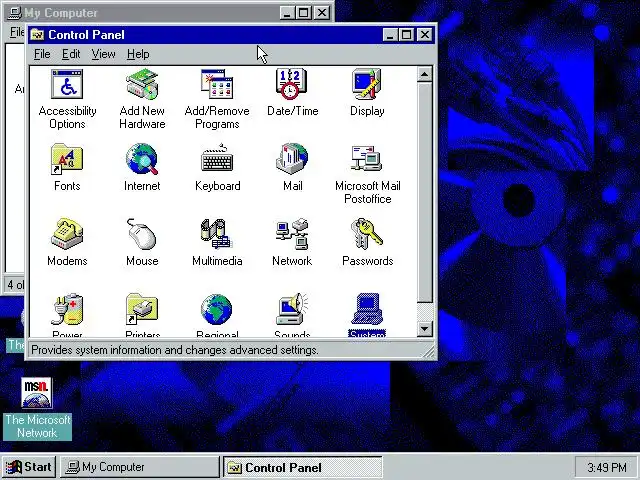640x480 pixels.
Task: Open the Passwords icon
Action: (x=367, y=234)
